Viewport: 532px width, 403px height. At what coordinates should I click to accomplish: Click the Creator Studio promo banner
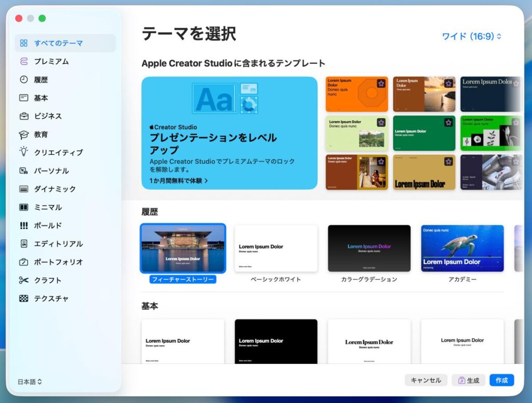pos(229,133)
